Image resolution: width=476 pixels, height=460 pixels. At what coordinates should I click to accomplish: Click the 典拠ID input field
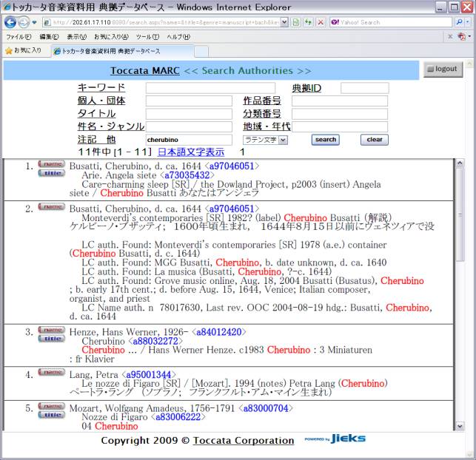point(365,88)
